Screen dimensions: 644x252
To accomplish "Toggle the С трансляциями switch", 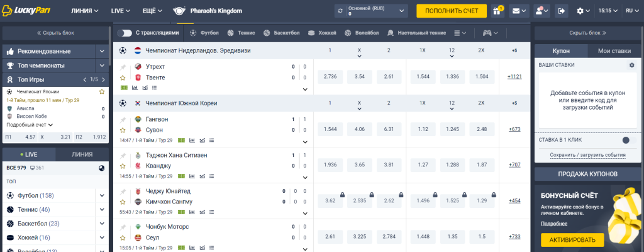I will [124, 33].
